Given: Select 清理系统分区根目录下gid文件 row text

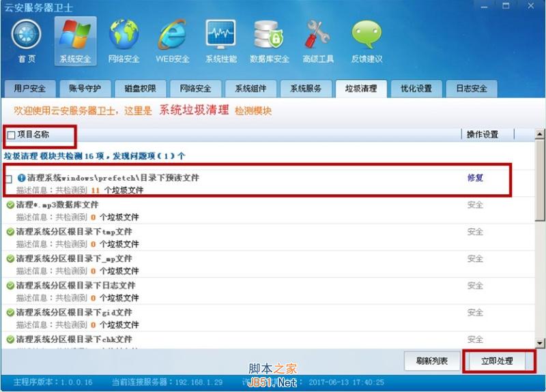Looking at the screenshot, I should (x=74, y=312).
